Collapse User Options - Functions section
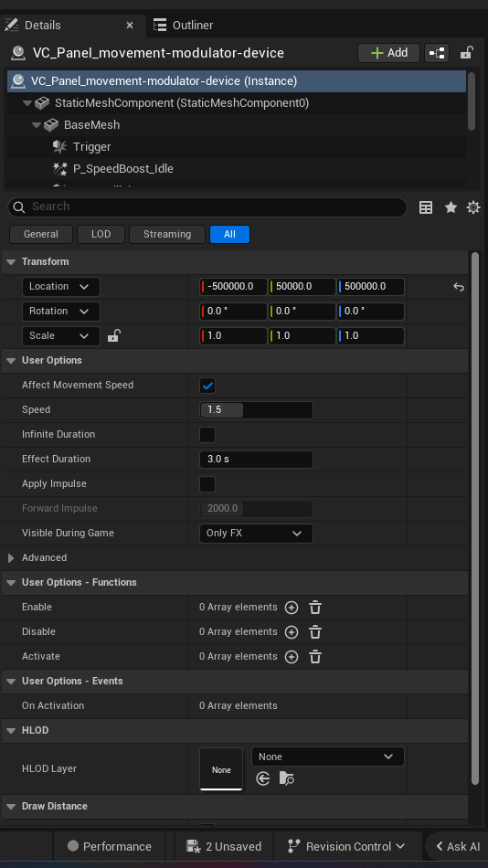Viewport: 488px width, 868px height. click(x=11, y=582)
